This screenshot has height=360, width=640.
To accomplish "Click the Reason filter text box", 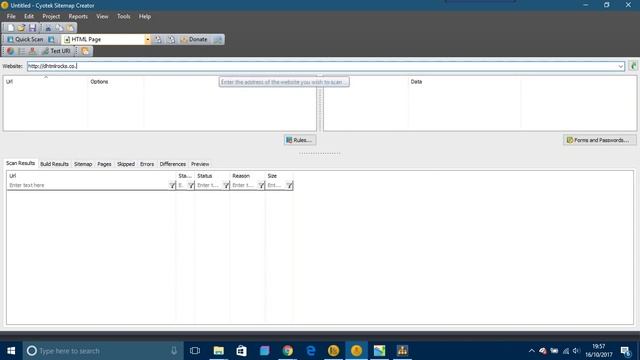I will (x=244, y=185).
